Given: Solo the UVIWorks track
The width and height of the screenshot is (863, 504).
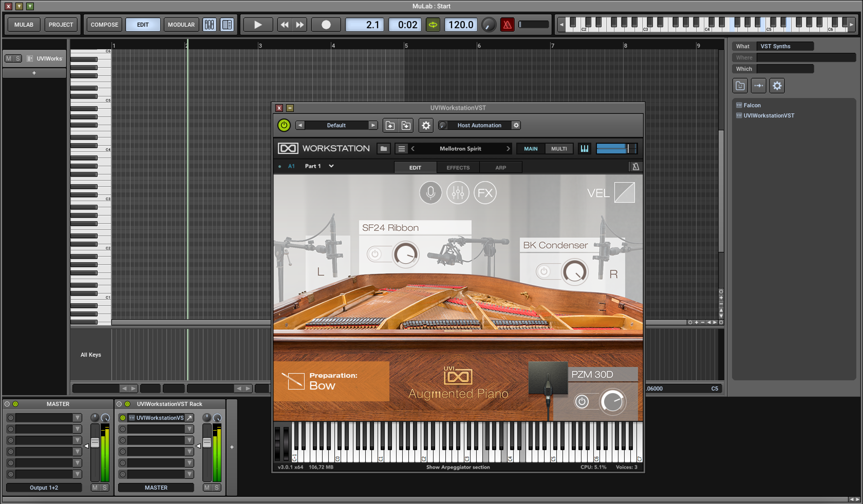Looking at the screenshot, I should tap(18, 59).
